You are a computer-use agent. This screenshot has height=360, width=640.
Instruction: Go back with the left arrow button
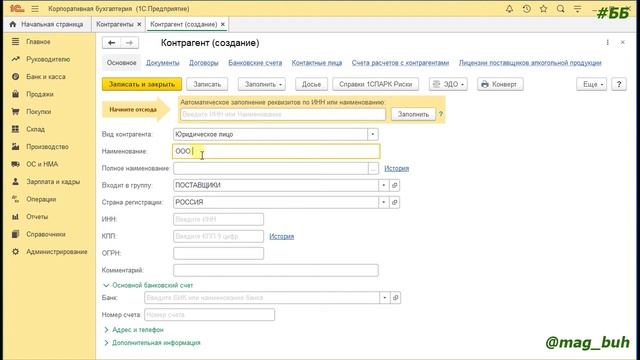pos(111,42)
